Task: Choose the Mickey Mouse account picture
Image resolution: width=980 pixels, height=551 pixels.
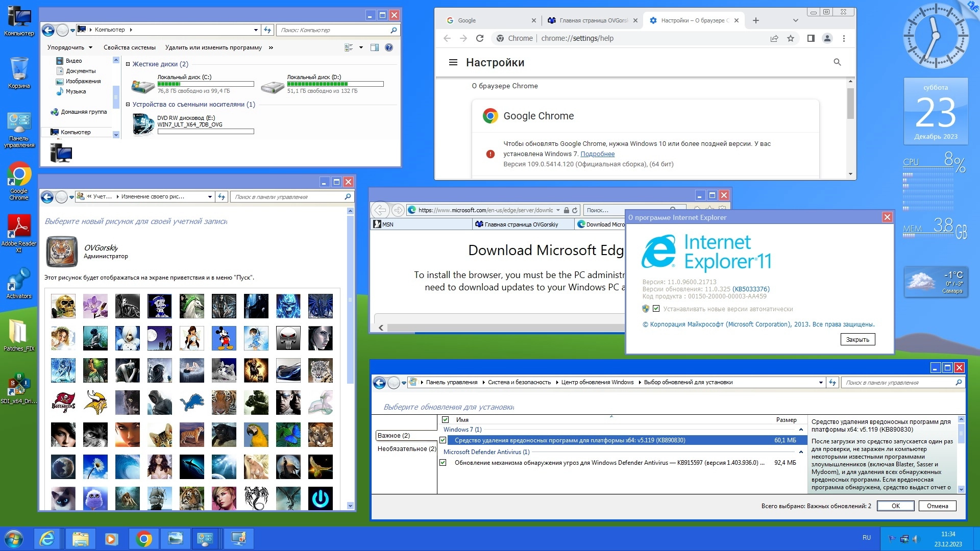Action: [x=224, y=338]
